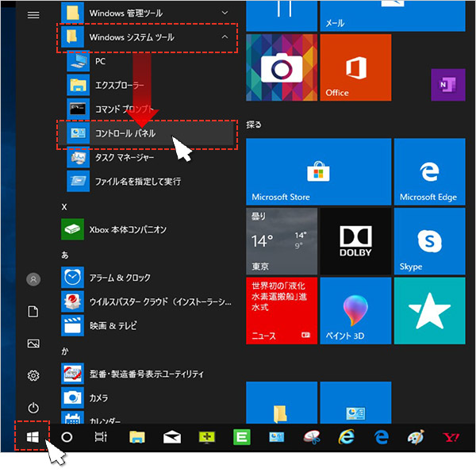
Task: Click the か letter group header
Action: point(65,351)
